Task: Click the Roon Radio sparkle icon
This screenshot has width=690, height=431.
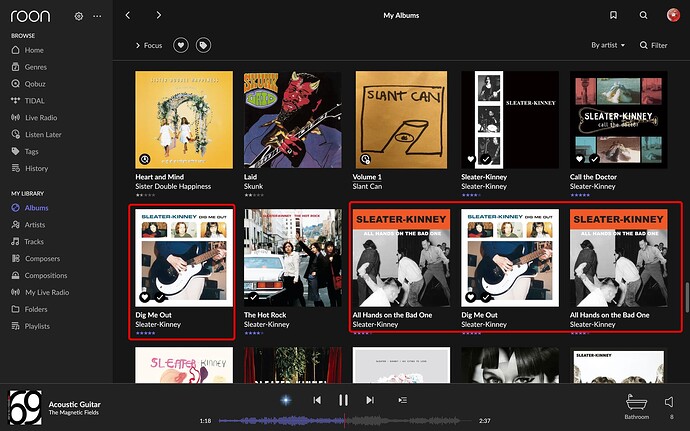Action: (x=286, y=400)
